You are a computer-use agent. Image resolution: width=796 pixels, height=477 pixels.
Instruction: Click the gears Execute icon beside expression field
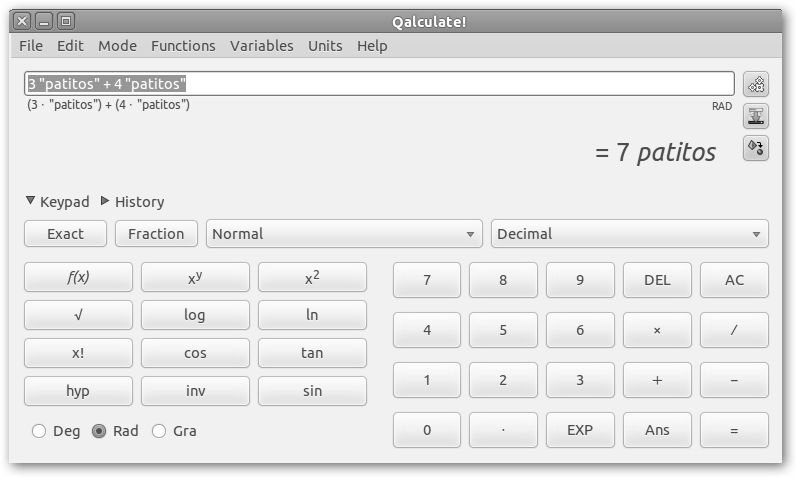(756, 84)
